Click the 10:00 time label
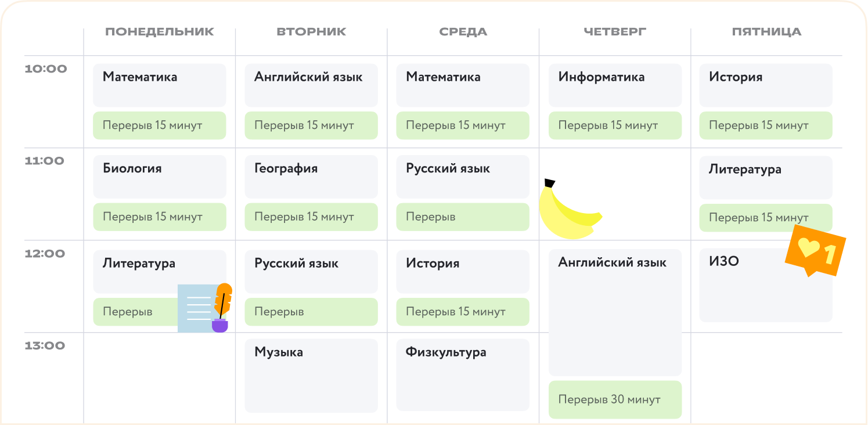The image size is (868, 425). point(46,69)
